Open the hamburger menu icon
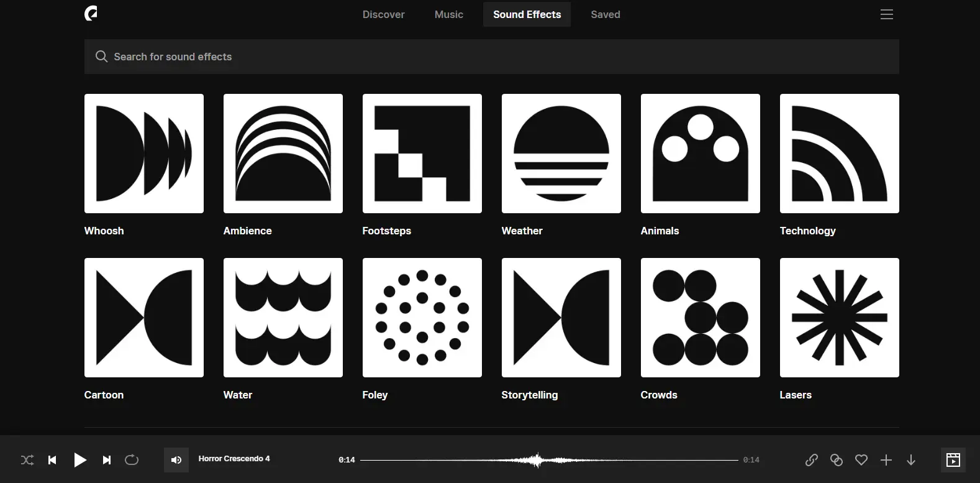 [x=887, y=14]
